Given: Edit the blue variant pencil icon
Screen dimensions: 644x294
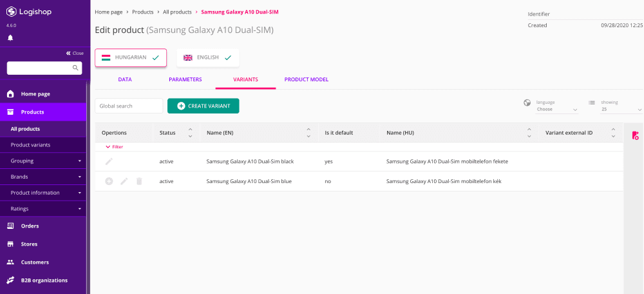Looking at the screenshot, I should click(124, 181).
